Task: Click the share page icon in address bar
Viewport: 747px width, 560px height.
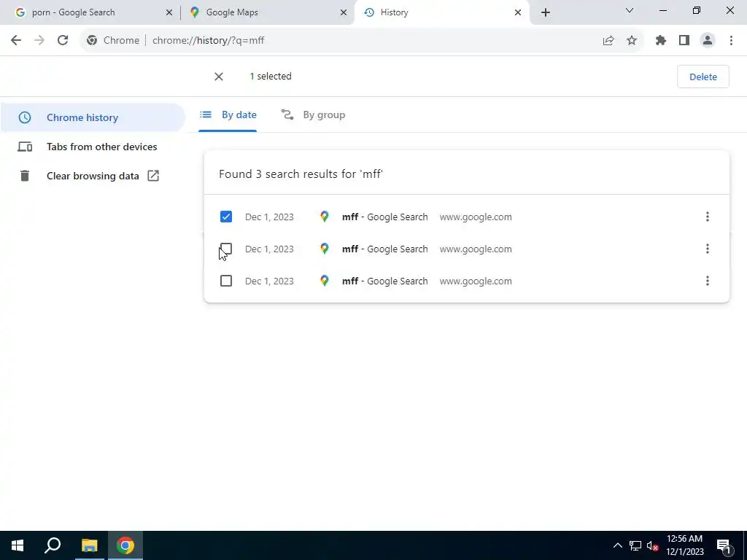Action: (x=608, y=41)
